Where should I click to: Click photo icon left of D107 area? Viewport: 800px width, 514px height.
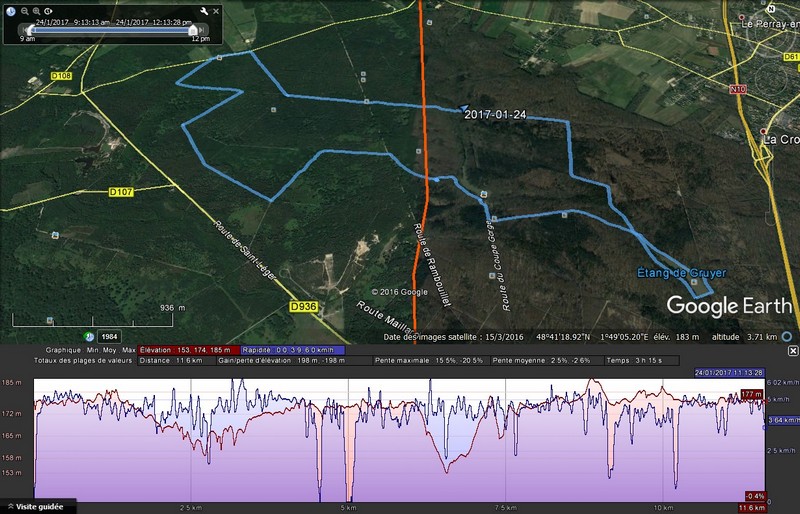(x=55, y=235)
